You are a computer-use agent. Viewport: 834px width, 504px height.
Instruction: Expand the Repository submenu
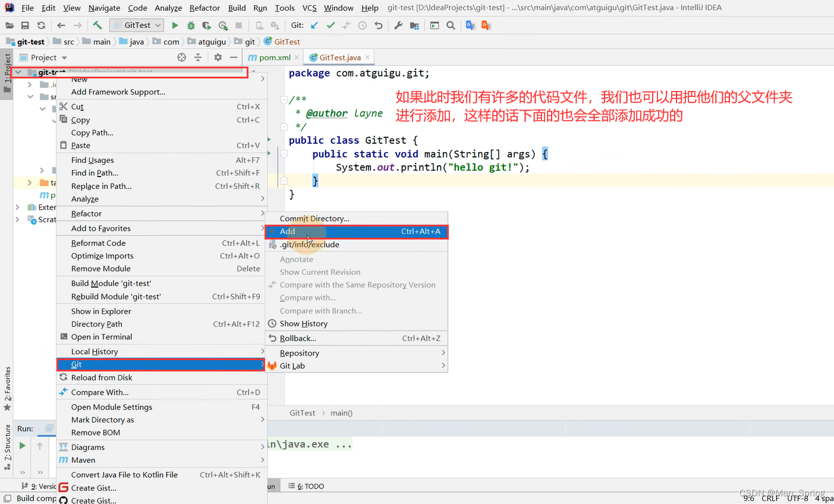(x=357, y=353)
